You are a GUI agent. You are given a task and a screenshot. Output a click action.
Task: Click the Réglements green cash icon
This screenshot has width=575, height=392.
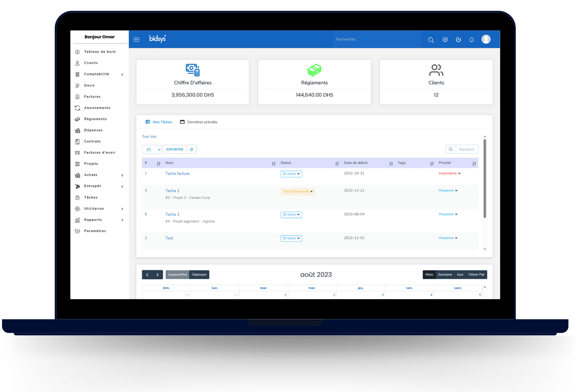pyautogui.click(x=315, y=70)
